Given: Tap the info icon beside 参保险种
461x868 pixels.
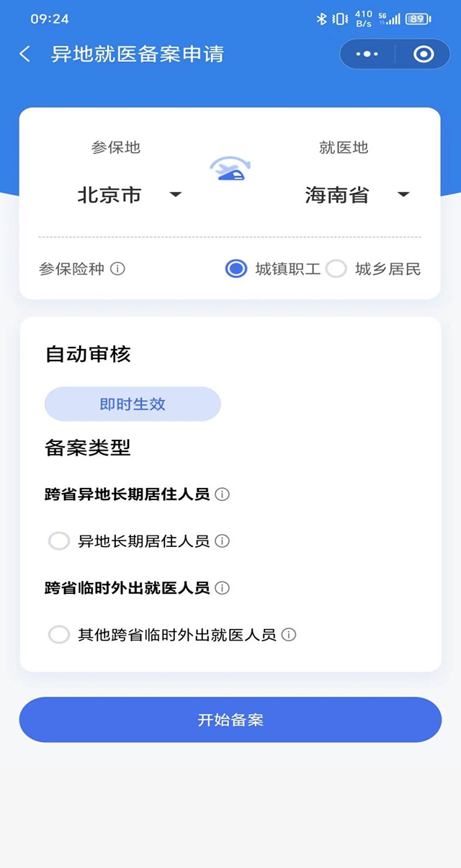Looking at the screenshot, I should [117, 269].
